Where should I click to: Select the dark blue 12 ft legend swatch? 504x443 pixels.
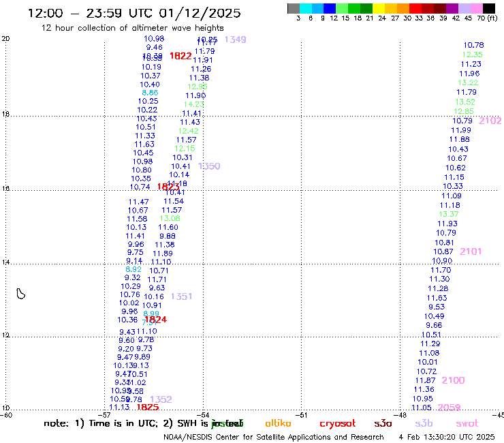330,8
